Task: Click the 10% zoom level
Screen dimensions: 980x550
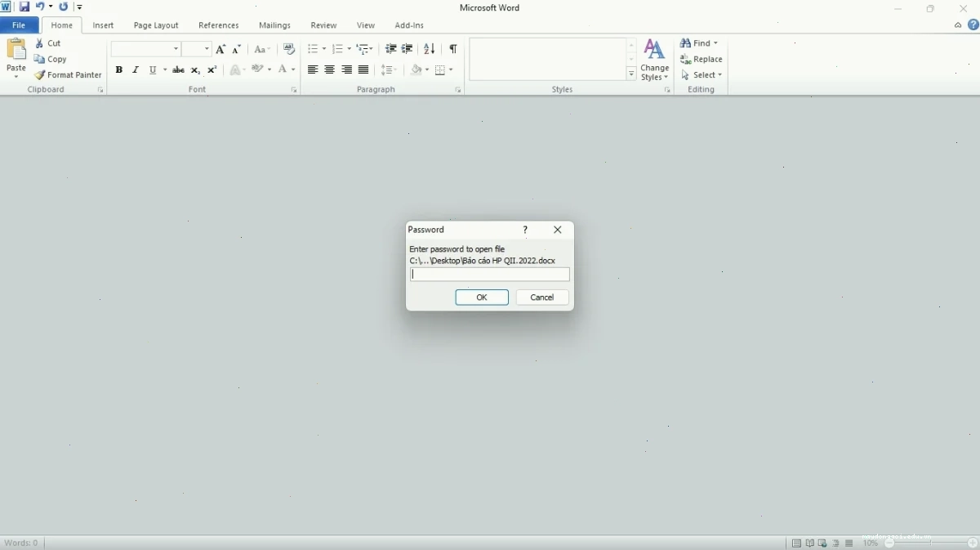Action: tap(871, 543)
